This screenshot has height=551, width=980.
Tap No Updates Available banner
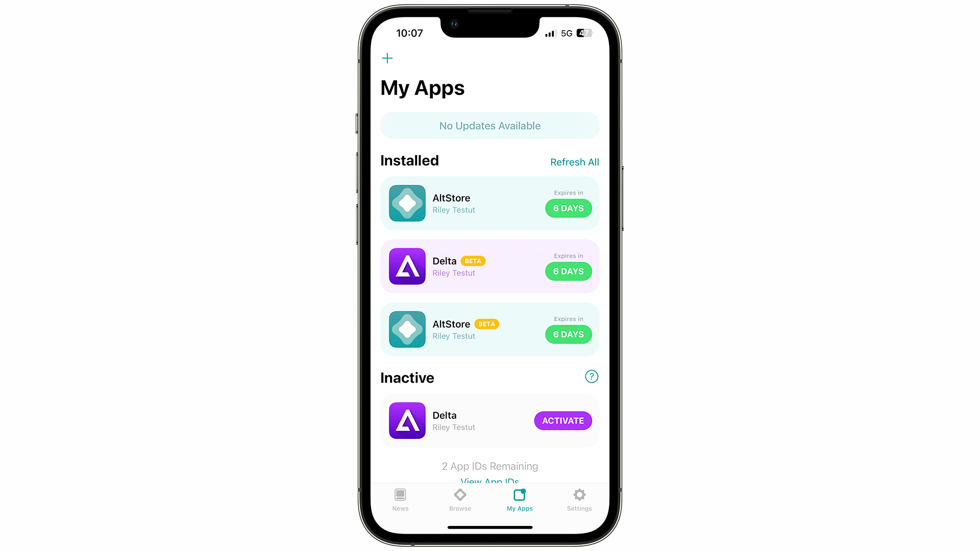[x=490, y=125]
